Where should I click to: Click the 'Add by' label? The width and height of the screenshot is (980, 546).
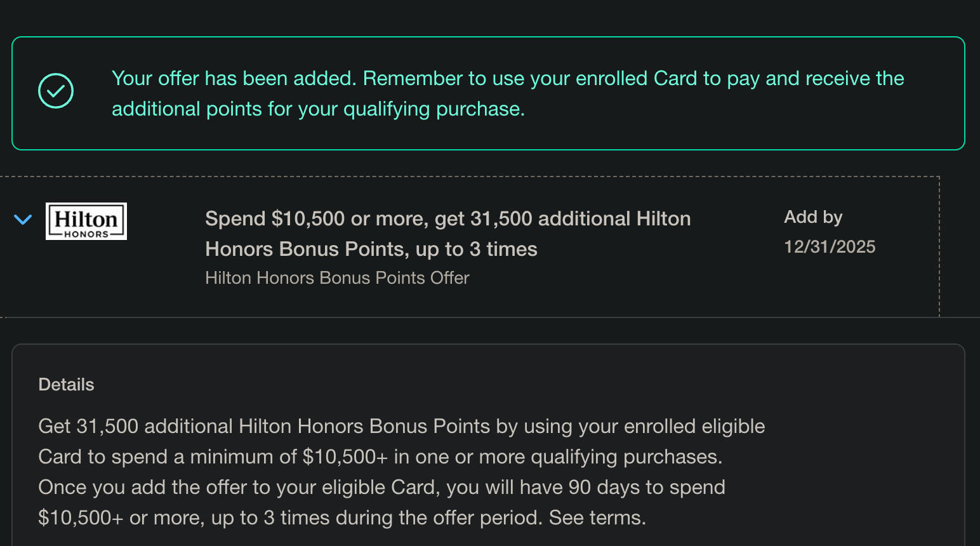813,217
